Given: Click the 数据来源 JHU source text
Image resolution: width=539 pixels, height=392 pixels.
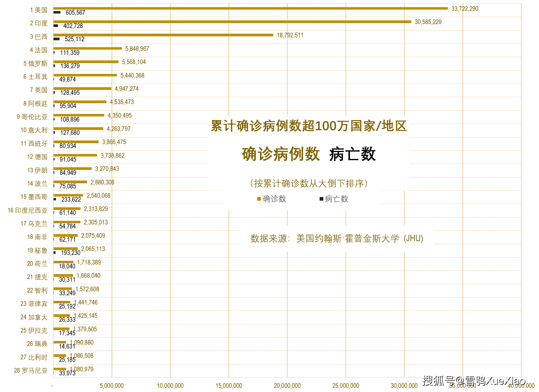Looking at the screenshot, I should tap(337, 238).
